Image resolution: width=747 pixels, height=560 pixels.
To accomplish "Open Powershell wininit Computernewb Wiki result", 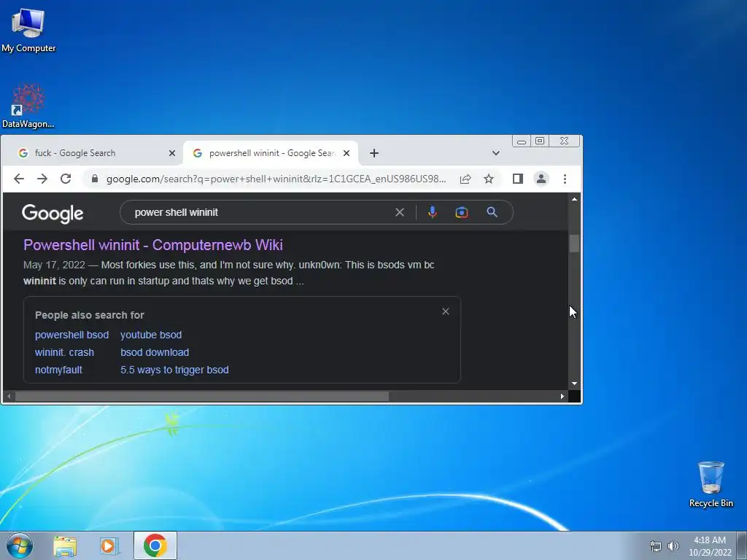I will click(153, 245).
